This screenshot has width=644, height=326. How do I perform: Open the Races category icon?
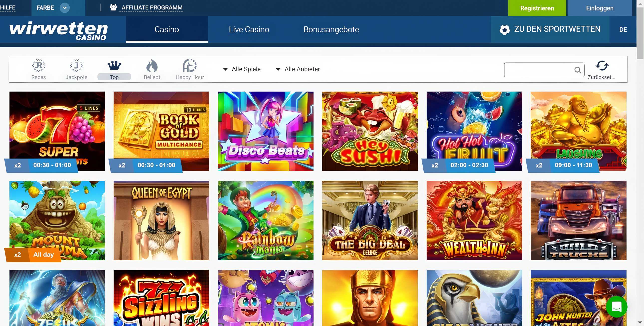(38, 66)
